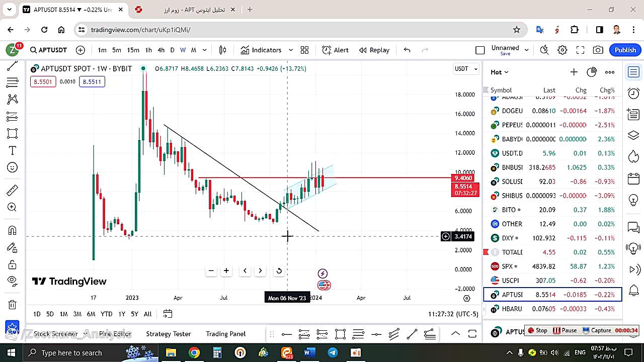The image size is (644, 362).
Task: Open chart settings hexagon icon
Action: point(562,50)
